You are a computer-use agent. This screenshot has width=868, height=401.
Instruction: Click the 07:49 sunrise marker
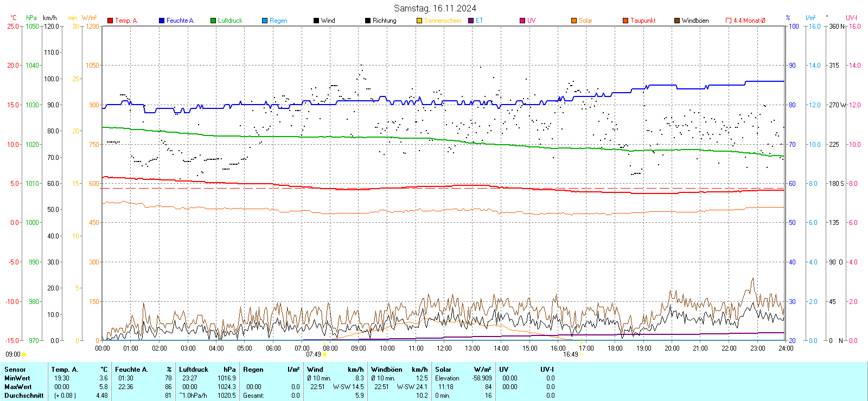(x=324, y=354)
